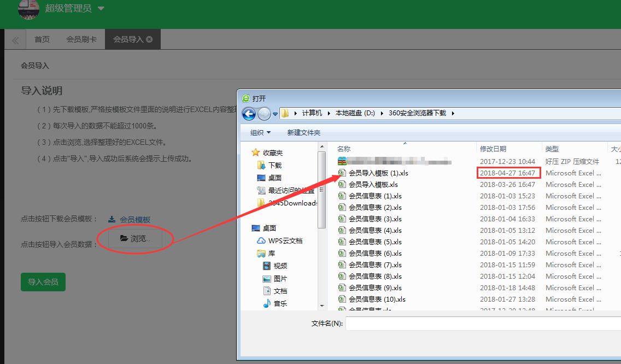Screen dimensions: 621x364
Task: Switch to the 会员刷卡 tab
Action: [81, 39]
